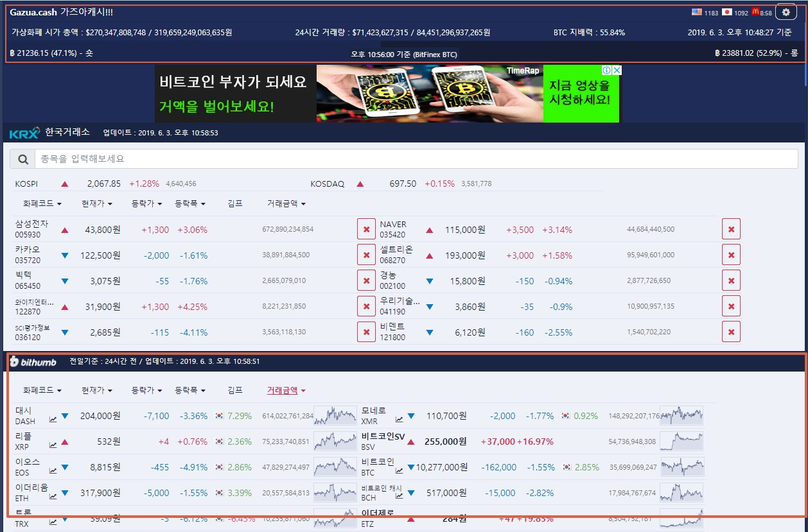This screenshot has width=808, height=532.
Task: Remove NAVER from the stock list
Action: 731,229
